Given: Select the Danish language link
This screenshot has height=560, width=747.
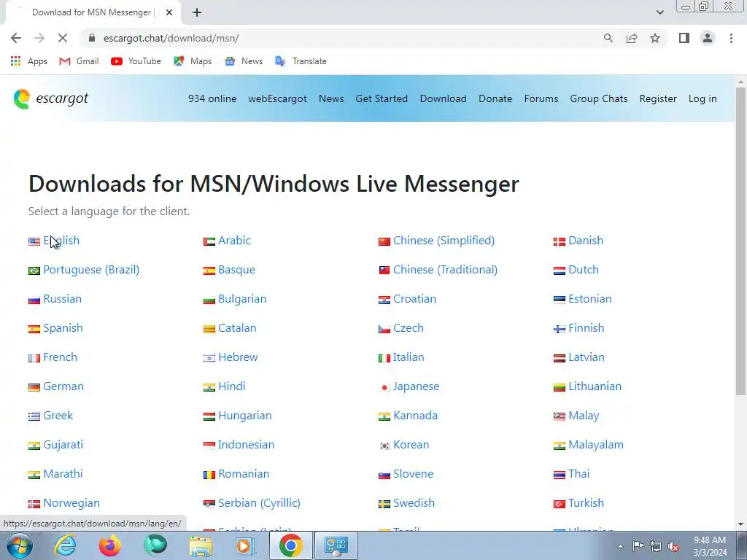Looking at the screenshot, I should (x=586, y=241).
